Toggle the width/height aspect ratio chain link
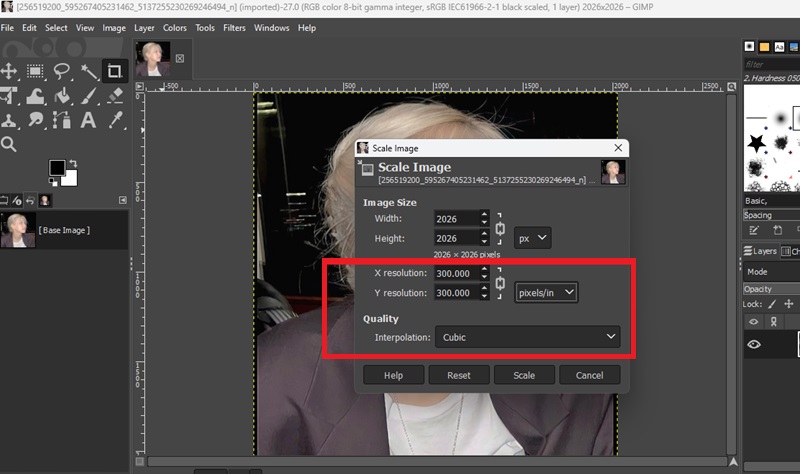 (500, 229)
